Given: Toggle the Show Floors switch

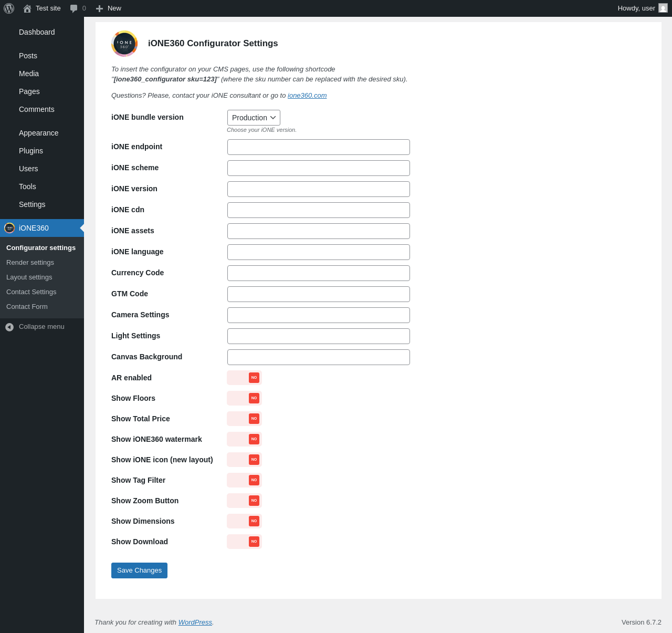Looking at the screenshot, I should (x=244, y=398).
